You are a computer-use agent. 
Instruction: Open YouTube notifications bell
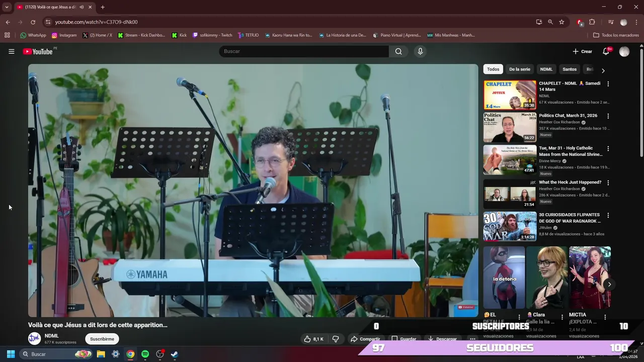606,51
